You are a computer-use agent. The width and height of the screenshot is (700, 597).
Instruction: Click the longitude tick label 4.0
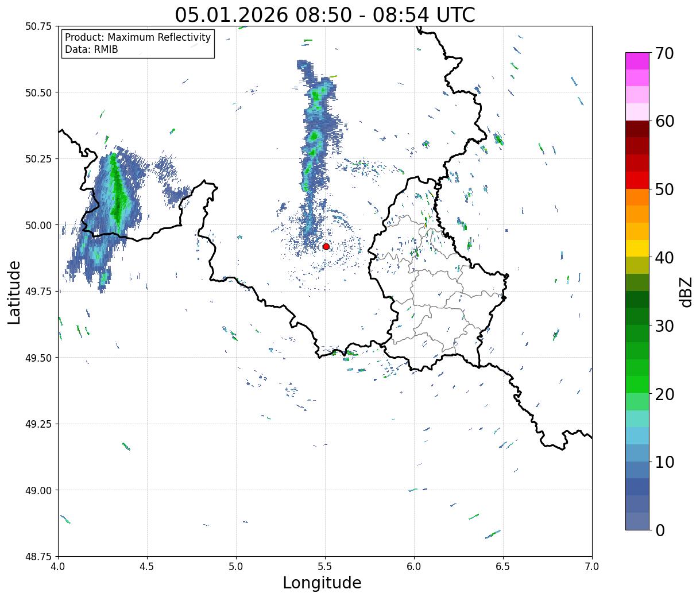[x=58, y=567]
